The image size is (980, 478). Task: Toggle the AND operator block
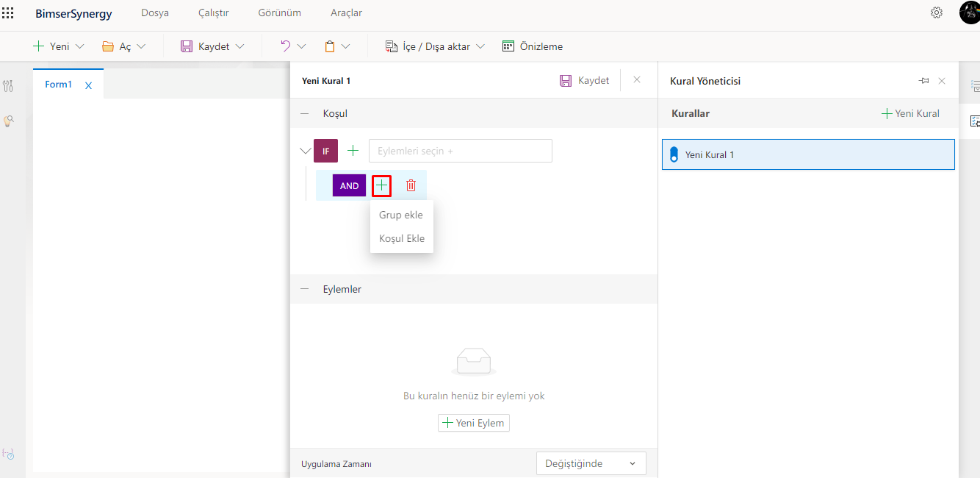349,185
